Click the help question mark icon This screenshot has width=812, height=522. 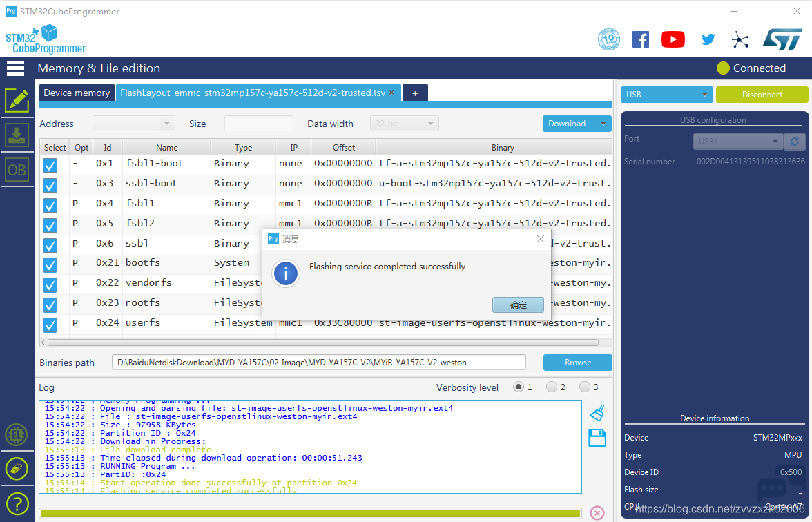[x=17, y=503]
